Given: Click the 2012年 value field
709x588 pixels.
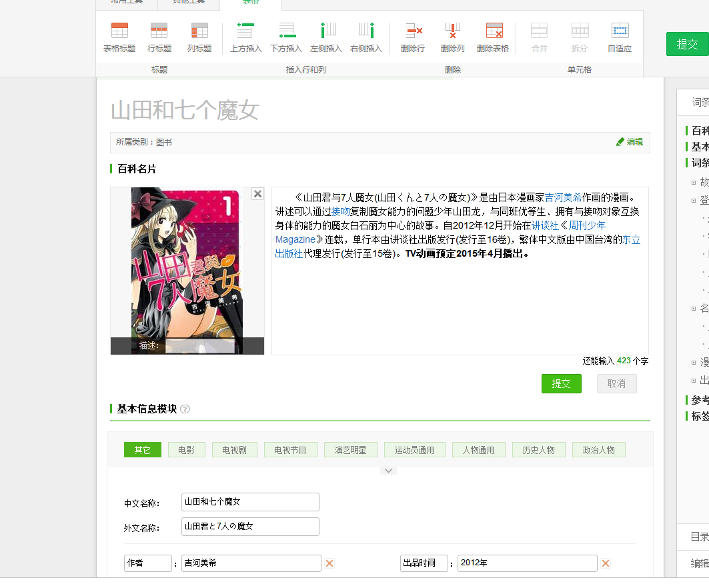Looking at the screenshot, I should click(x=527, y=563).
